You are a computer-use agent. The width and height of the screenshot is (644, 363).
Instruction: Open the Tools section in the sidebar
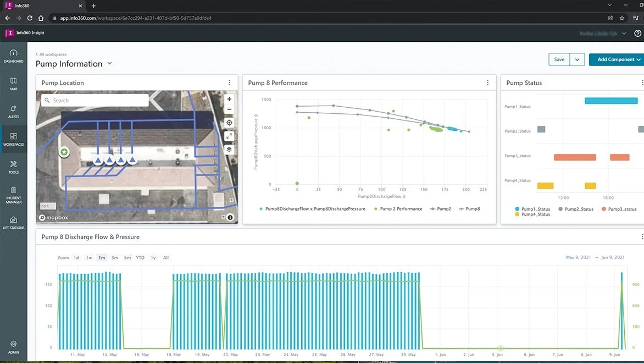click(x=13, y=167)
